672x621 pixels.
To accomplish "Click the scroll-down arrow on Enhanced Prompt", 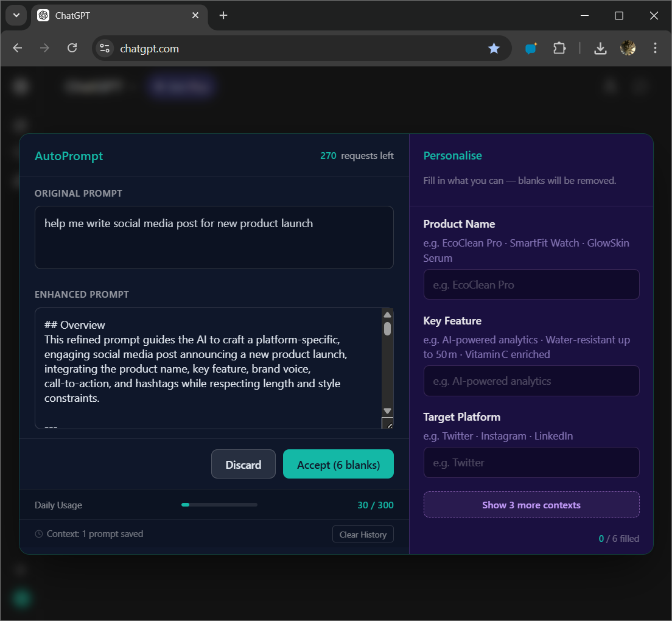I will click(x=387, y=412).
